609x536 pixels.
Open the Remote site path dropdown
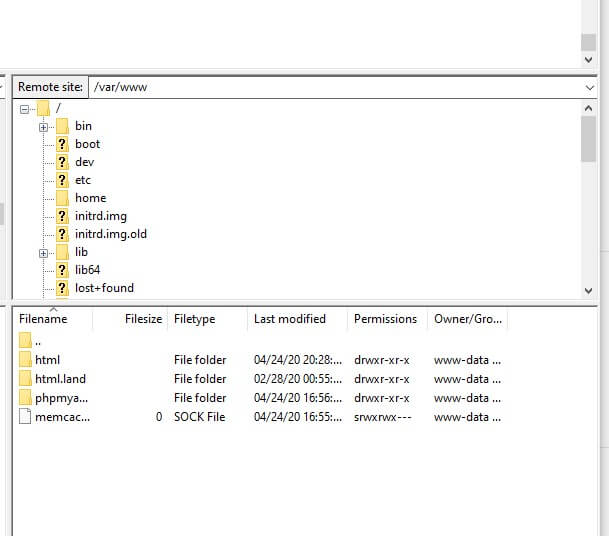click(590, 87)
